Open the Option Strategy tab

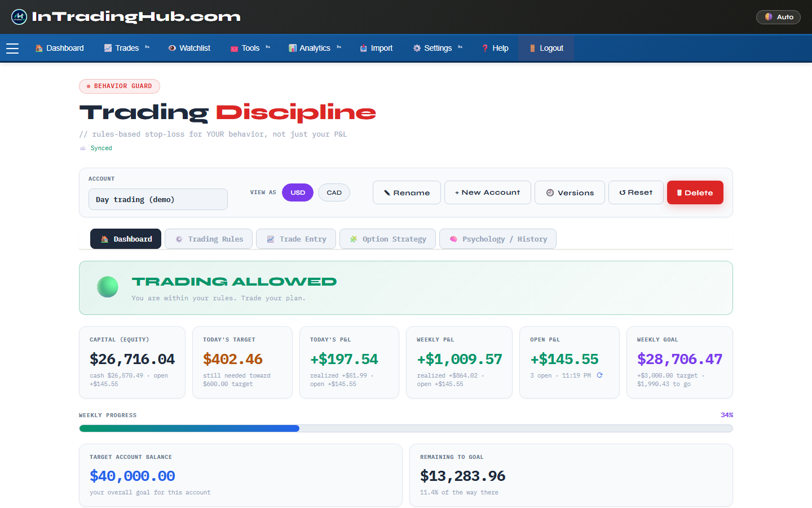(387, 239)
